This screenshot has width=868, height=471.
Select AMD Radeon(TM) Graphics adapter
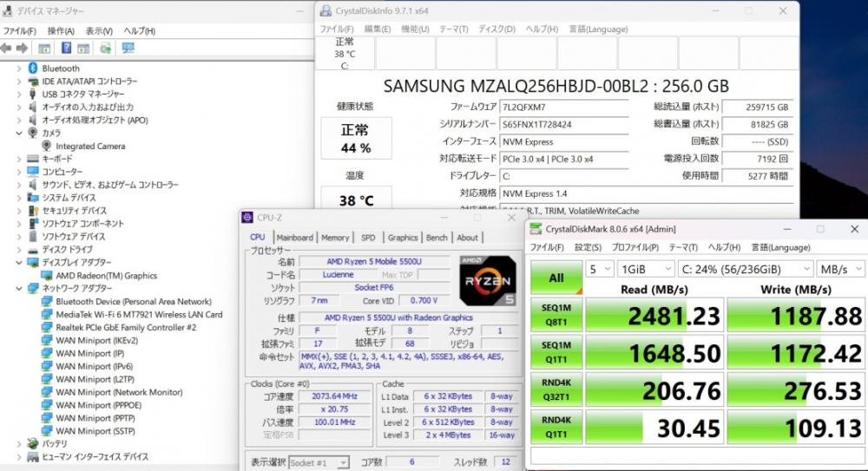106,276
